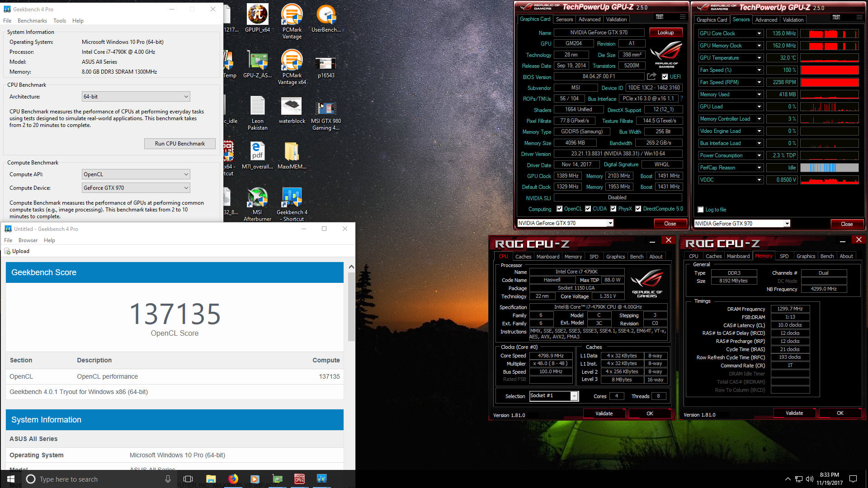
Task: Click camera icon in the GPU-Z Sensors window
Action: point(836,17)
